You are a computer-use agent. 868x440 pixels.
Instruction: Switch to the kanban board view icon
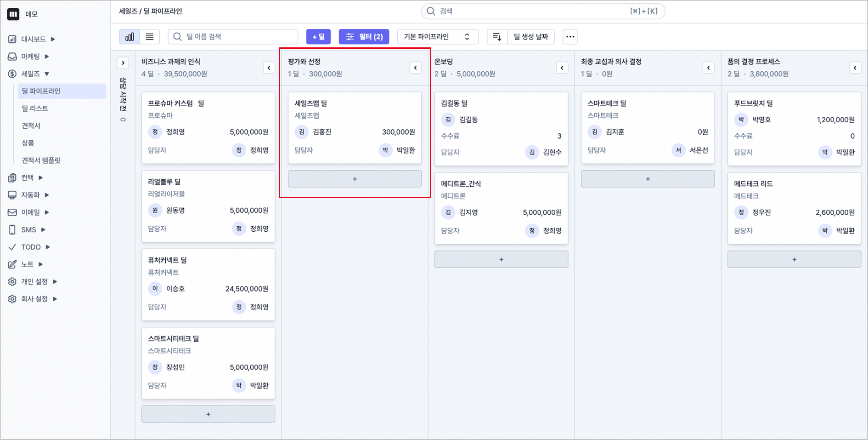point(130,37)
